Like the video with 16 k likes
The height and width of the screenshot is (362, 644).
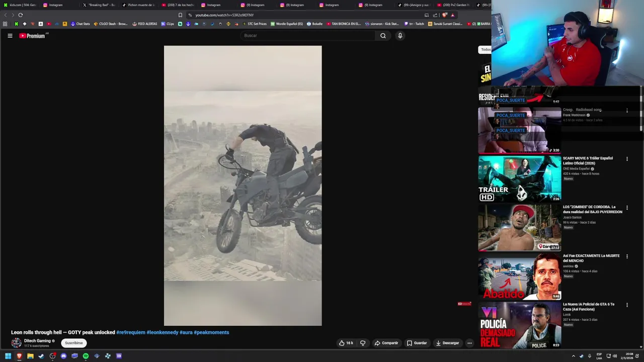(346, 343)
